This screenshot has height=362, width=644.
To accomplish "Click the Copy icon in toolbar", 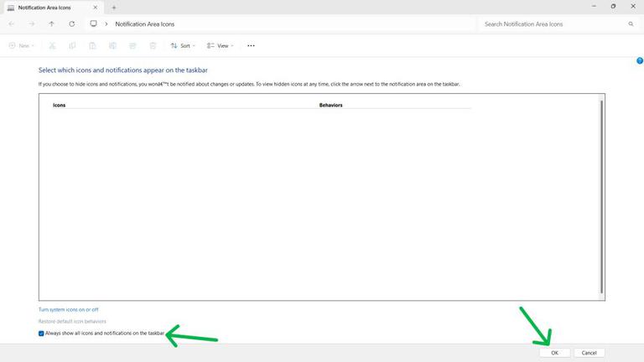I will click(72, 45).
